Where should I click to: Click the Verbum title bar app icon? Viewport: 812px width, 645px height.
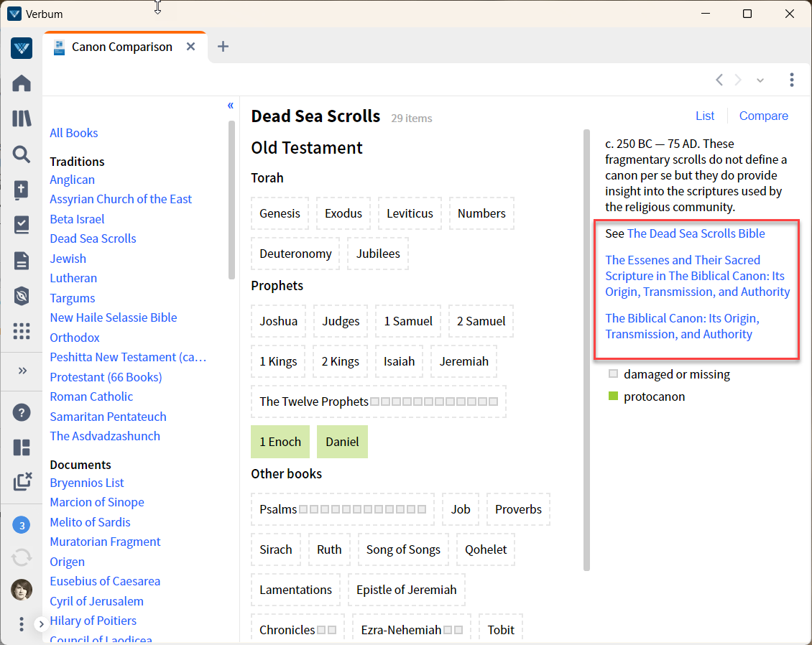coord(14,14)
